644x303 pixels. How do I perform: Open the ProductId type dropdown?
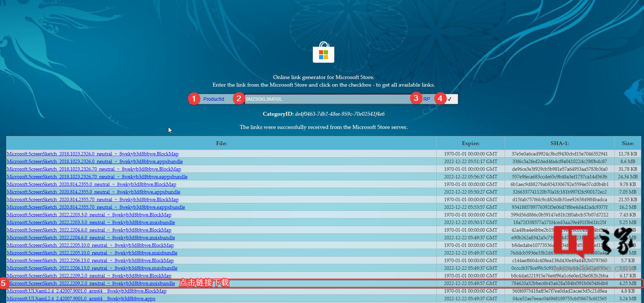pos(213,99)
